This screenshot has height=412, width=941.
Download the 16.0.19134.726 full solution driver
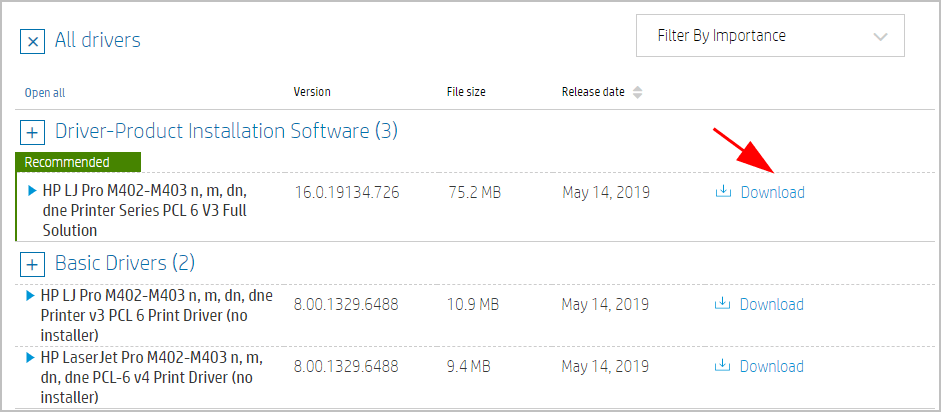[x=772, y=193]
